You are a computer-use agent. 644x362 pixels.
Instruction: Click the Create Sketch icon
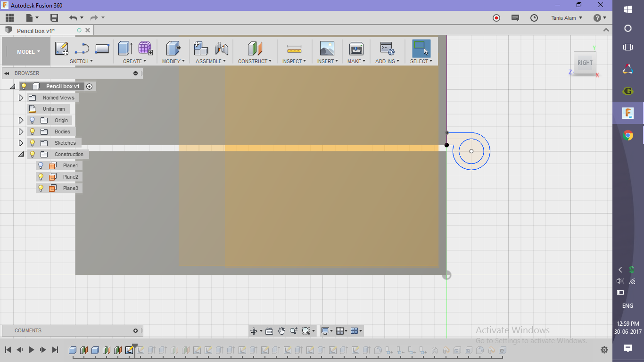pos(62,49)
